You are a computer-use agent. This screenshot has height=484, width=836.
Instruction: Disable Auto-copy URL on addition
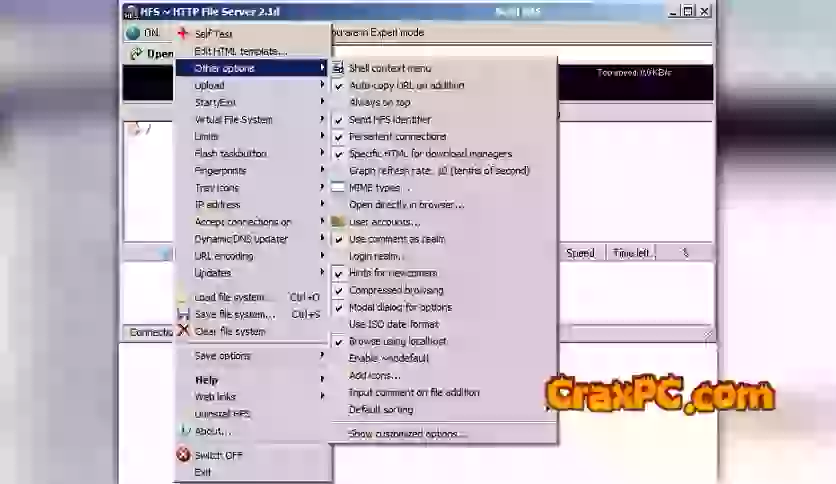(x=406, y=85)
